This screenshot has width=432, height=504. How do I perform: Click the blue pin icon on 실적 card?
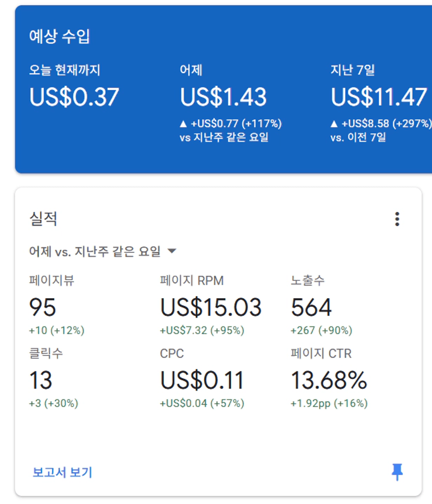click(398, 472)
